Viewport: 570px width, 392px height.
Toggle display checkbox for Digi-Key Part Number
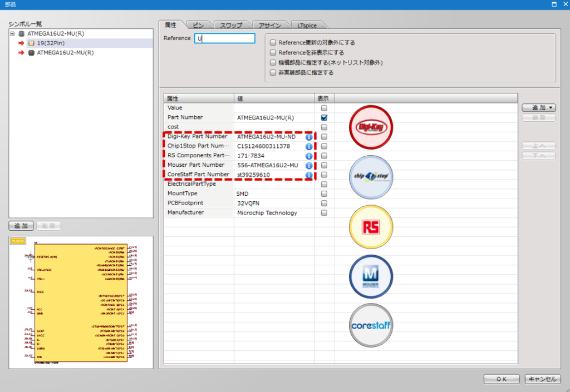(x=324, y=137)
